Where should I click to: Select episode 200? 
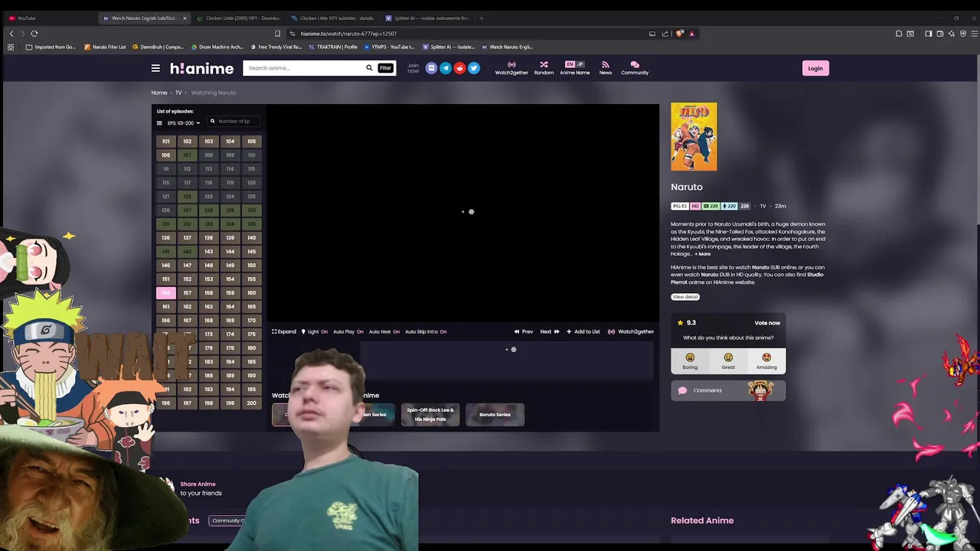click(x=251, y=403)
